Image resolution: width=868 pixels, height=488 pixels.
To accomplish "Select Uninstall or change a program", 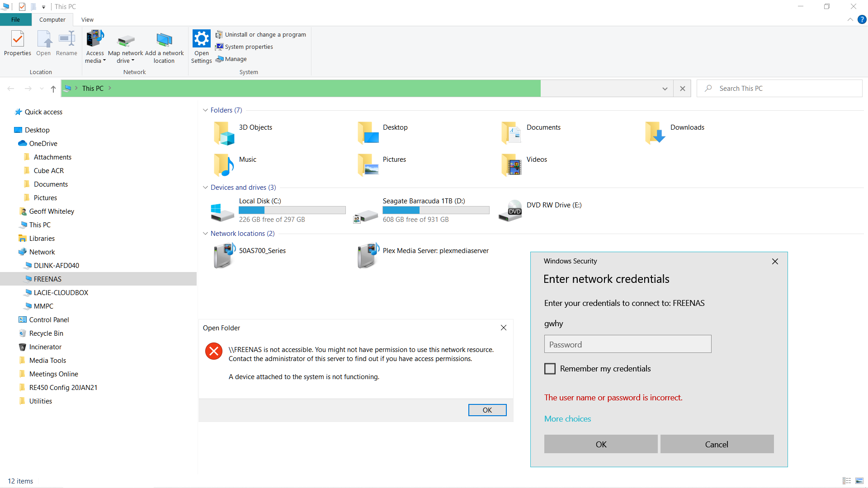I will pos(261,34).
